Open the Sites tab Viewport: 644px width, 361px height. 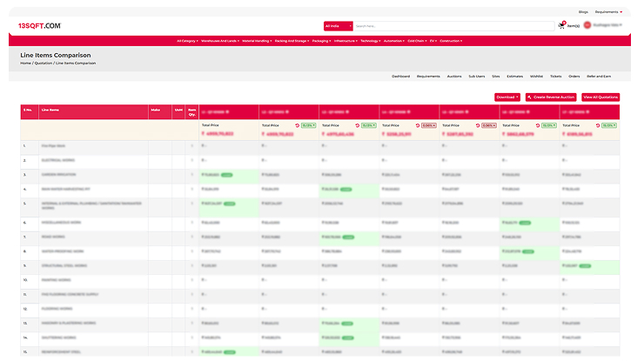pyautogui.click(x=496, y=77)
